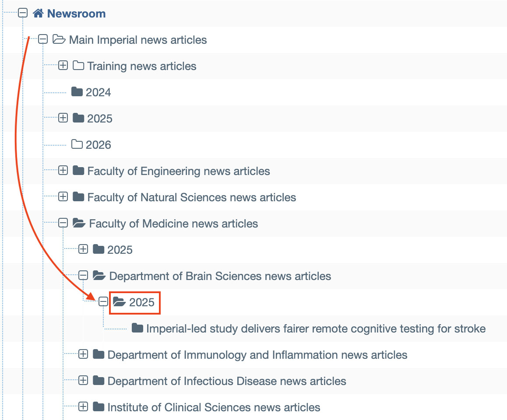
Task: Collapse the Main Imperial news articles branch
Action: (43, 40)
